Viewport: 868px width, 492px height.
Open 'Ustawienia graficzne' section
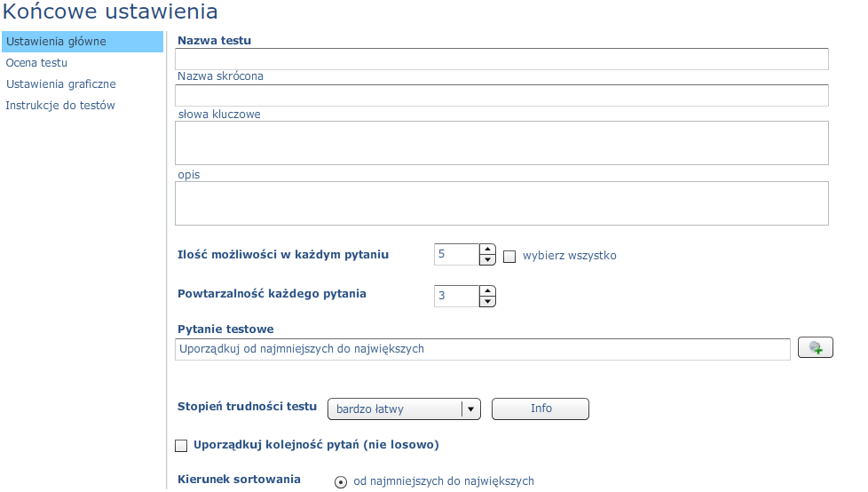pos(61,84)
